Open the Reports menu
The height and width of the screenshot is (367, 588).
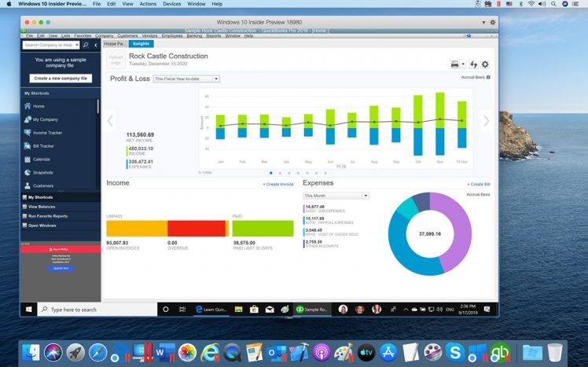click(214, 35)
